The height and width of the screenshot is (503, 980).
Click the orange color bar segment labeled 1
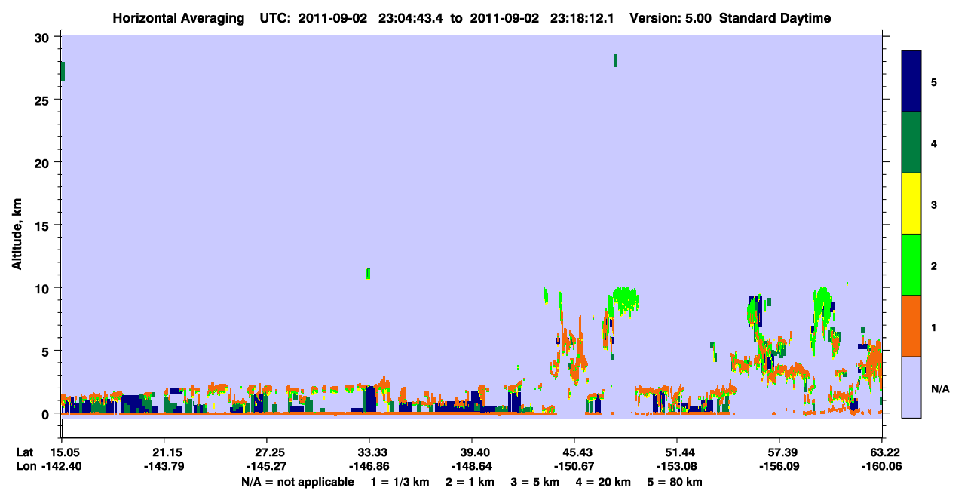coord(911,326)
